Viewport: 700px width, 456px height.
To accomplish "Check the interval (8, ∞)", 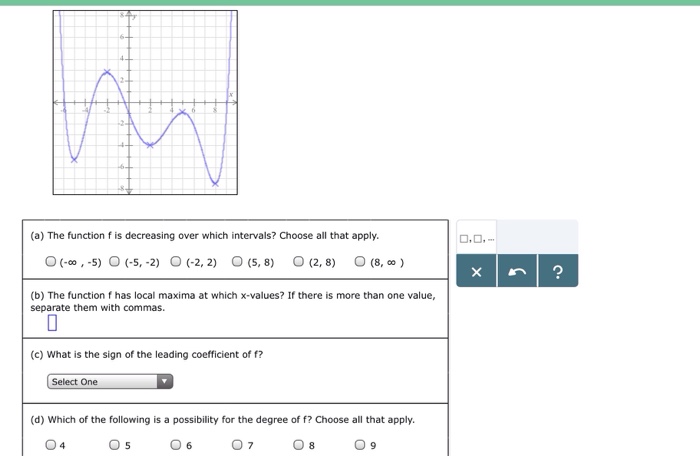I will pyautogui.click(x=360, y=261).
